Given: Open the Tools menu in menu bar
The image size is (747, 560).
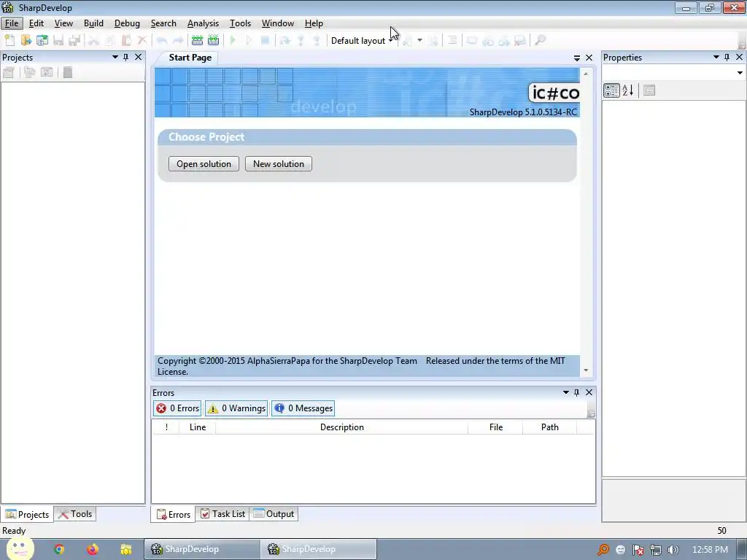Looking at the screenshot, I should point(240,23).
